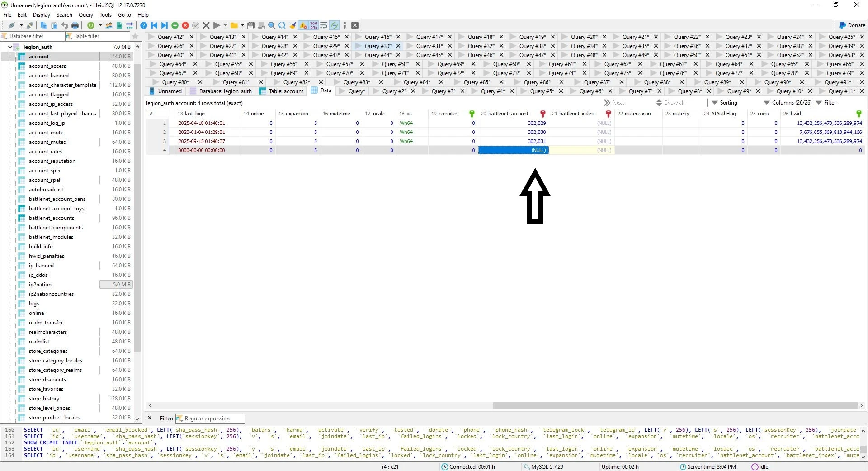Click the grid horizontal scrollbar thumb
Screen dimensions: 868x471
click(675, 406)
